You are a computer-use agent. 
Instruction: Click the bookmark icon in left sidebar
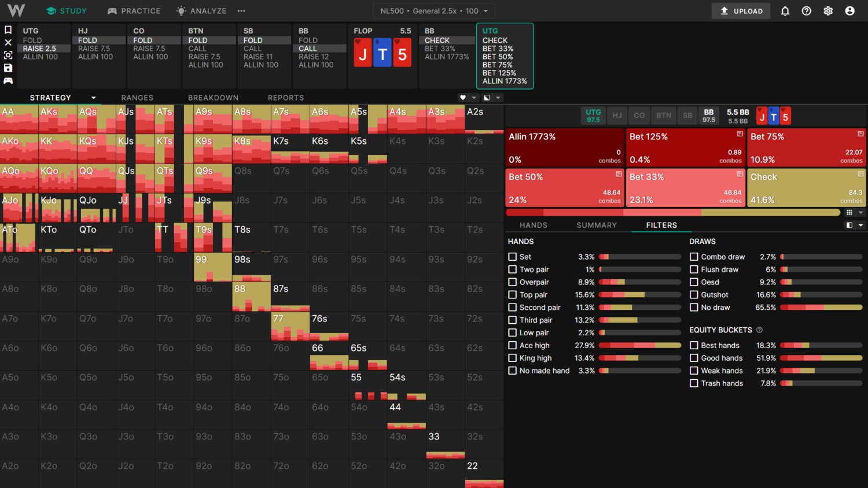[x=8, y=30]
